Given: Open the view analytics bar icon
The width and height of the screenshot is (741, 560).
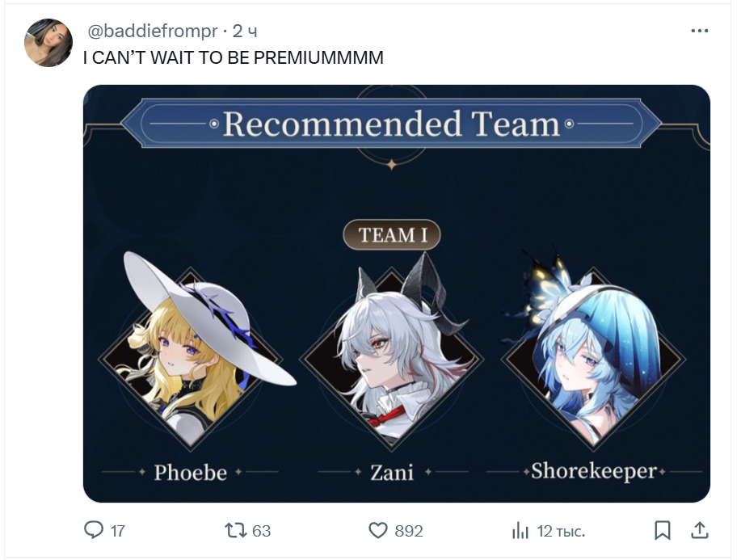Looking at the screenshot, I should pyautogui.click(x=520, y=530).
